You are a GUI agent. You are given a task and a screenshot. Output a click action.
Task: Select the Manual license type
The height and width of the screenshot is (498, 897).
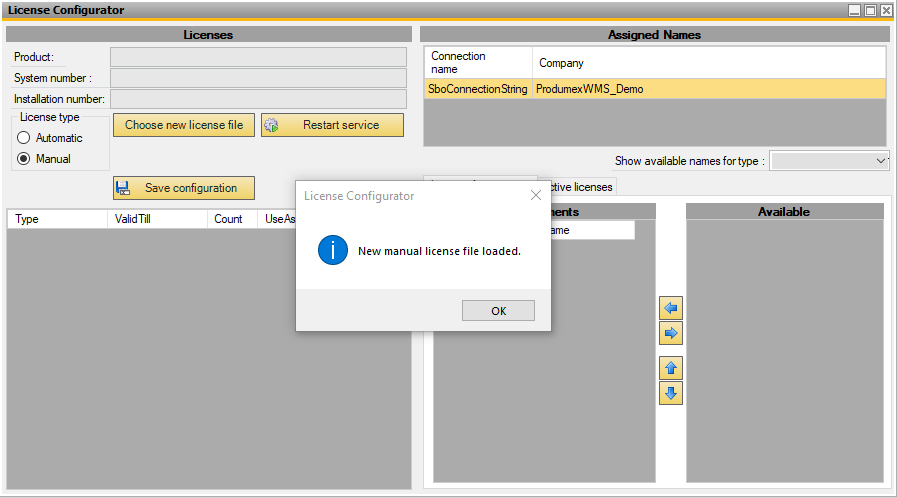coord(24,159)
